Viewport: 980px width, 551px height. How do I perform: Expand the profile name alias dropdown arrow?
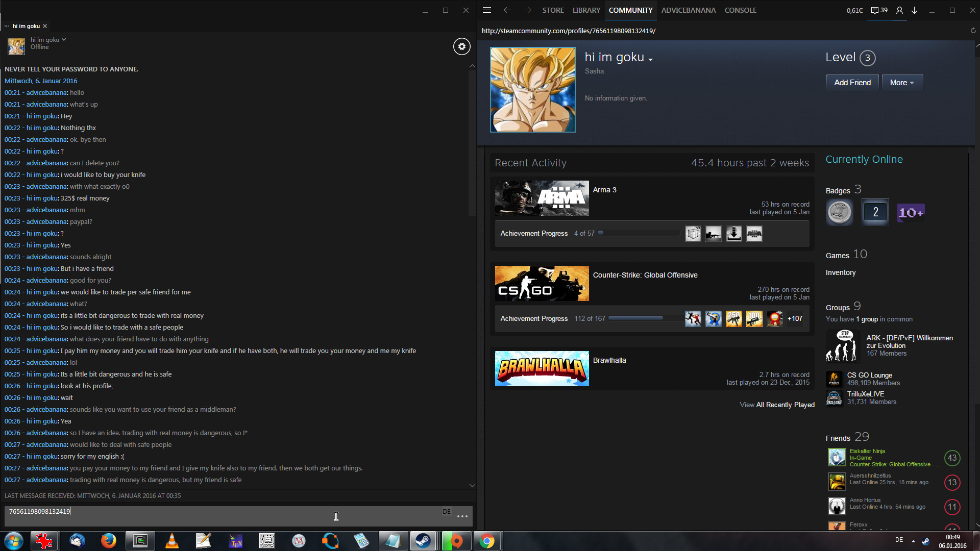point(650,60)
